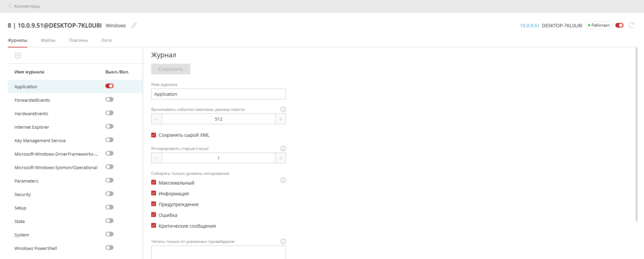
Task: Select Key Management Service journal
Action: click(75, 140)
